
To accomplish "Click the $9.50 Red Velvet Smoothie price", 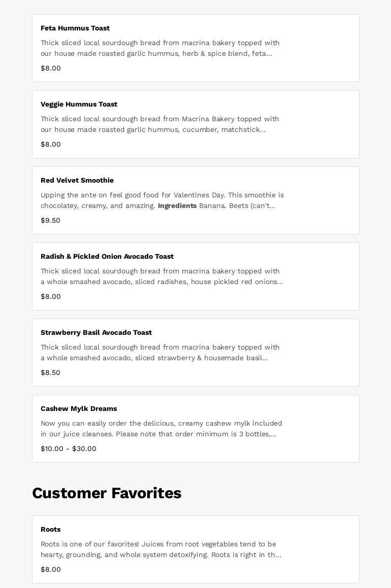I will (50, 221).
